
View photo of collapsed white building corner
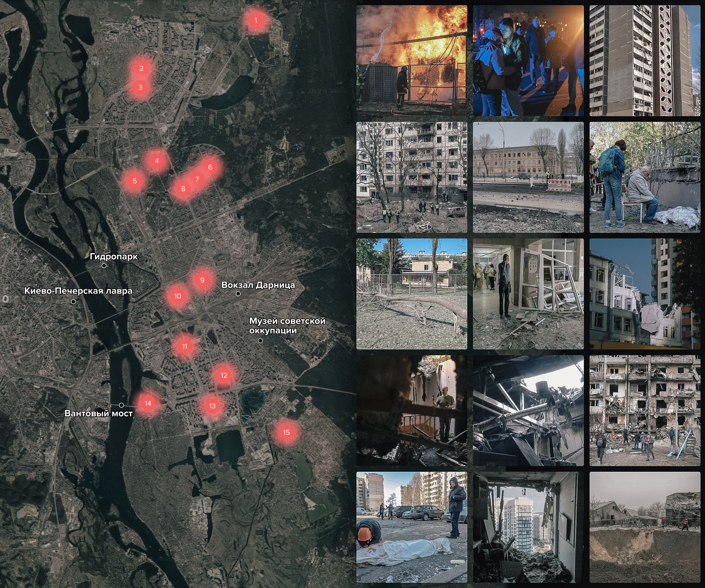[x=645, y=294]
